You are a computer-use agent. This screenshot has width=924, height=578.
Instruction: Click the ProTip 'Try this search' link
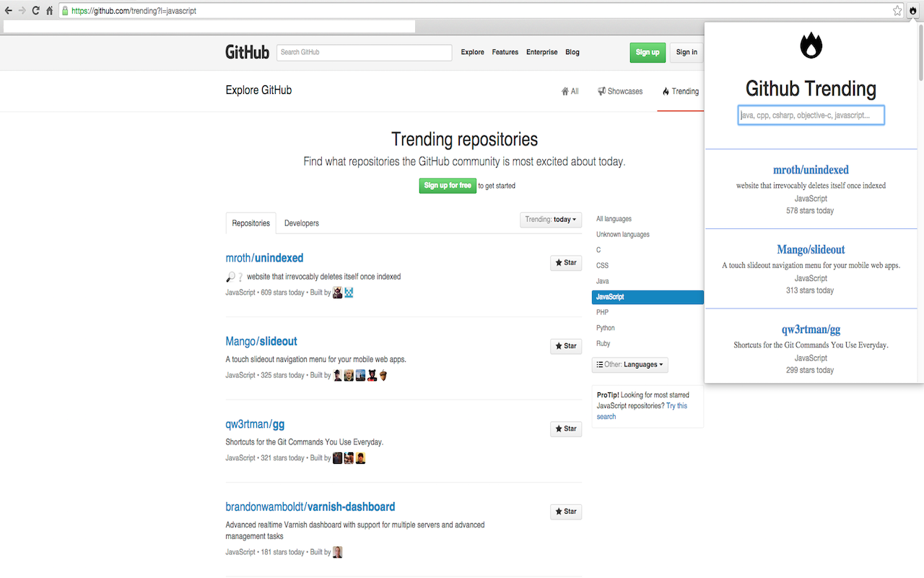642,411
